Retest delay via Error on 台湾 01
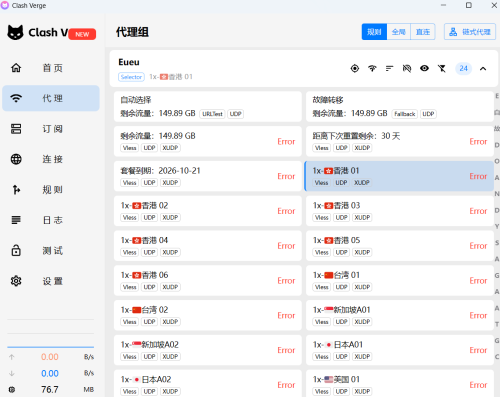 [478, 281]
